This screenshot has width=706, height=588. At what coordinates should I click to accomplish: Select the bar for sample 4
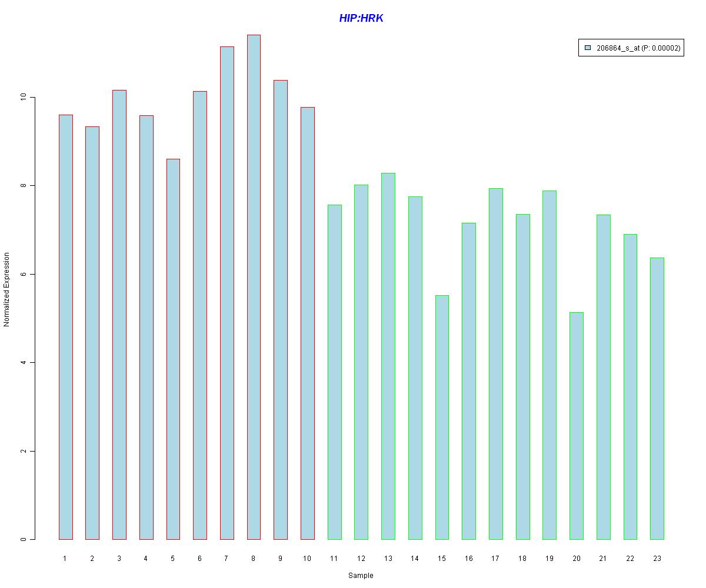point(146,327)
